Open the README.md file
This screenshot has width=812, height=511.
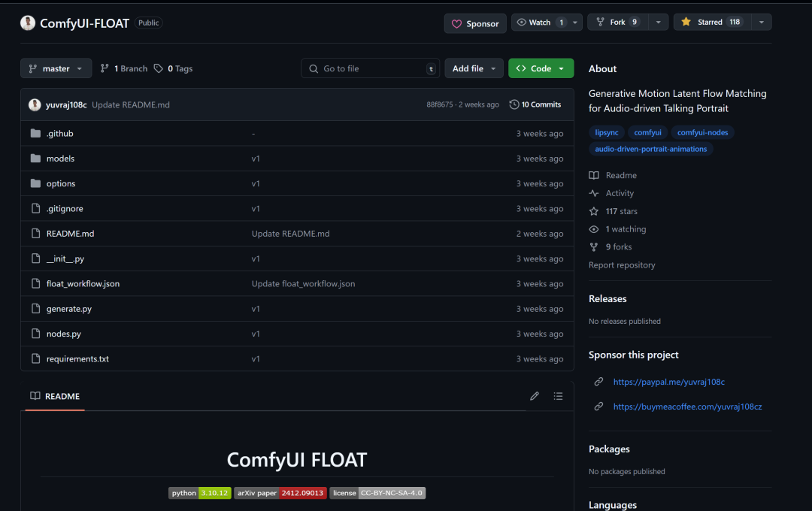tap(71, 234)
